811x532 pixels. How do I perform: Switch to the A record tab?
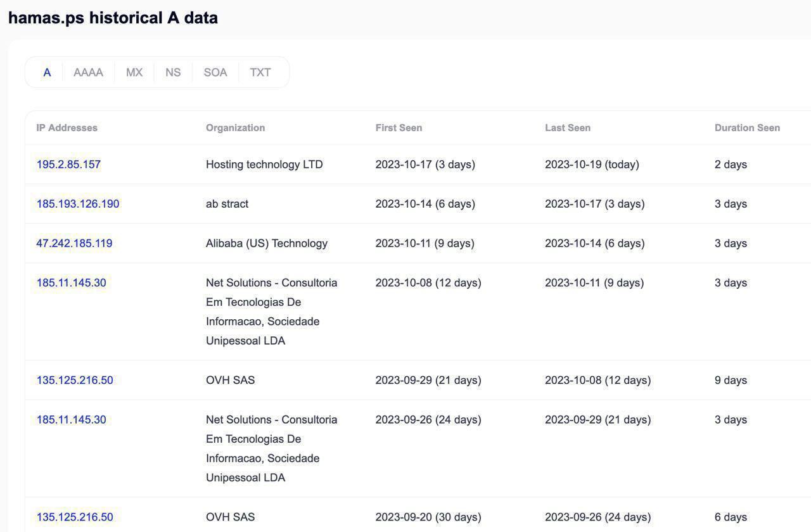[47, 72]
